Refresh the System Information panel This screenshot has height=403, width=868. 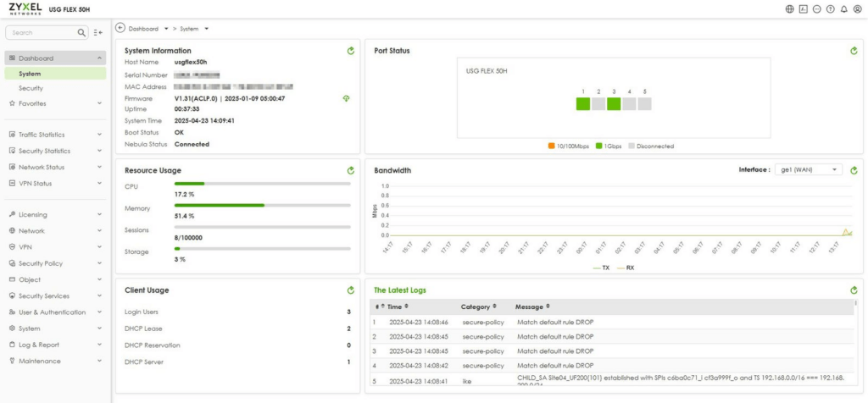pos(350,51)
